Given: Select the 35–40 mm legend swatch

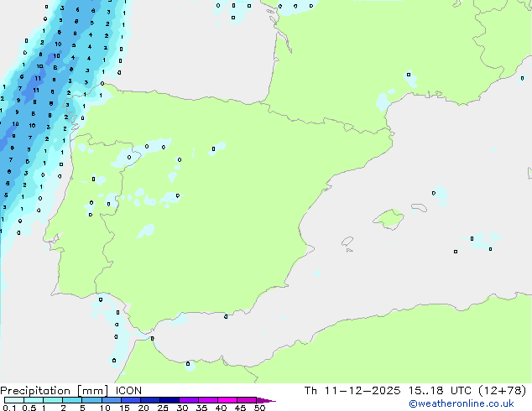Looking at the screenshot, I should [208, 400].
